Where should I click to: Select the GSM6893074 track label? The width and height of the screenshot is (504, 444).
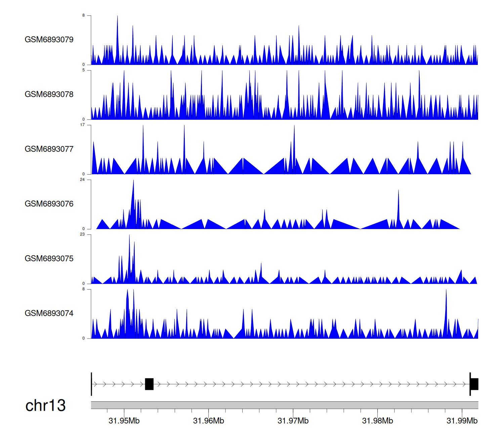click(49, 313)
